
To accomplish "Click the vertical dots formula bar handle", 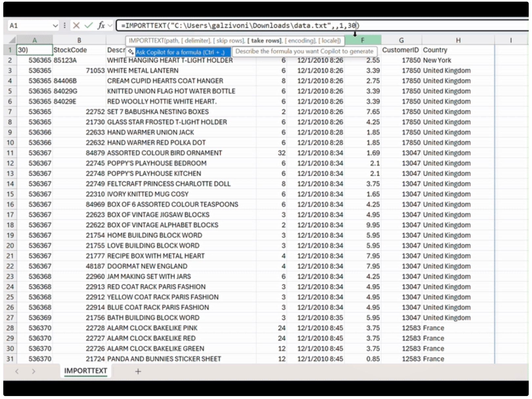I will coord(65,25).
